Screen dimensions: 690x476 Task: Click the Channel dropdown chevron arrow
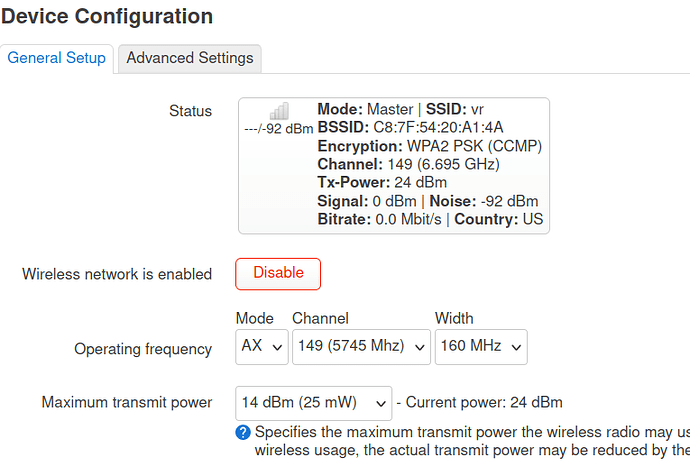419,348
